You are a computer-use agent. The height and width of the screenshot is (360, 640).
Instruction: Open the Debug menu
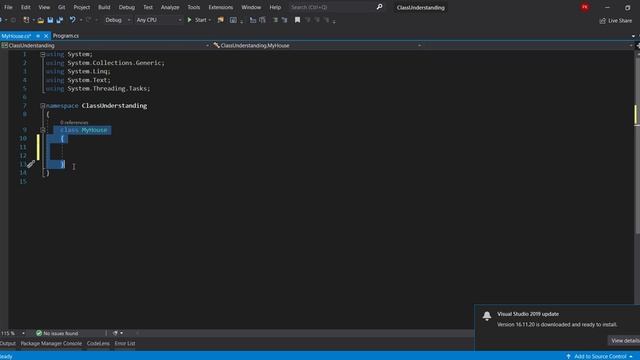point(127,7)
